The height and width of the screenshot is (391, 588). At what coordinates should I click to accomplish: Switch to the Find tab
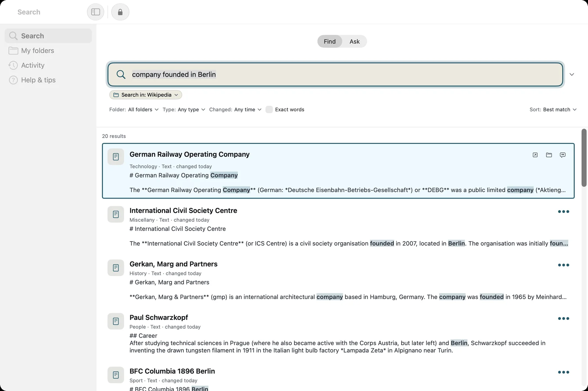tap(330, 41)
